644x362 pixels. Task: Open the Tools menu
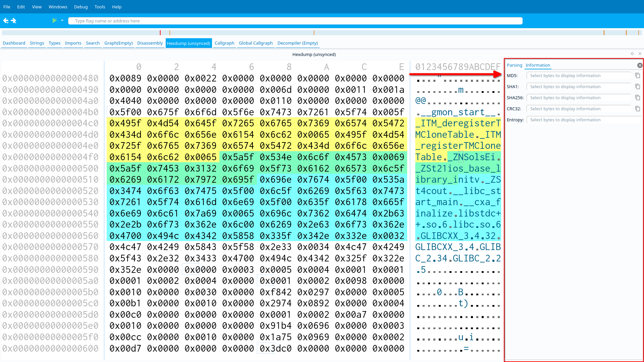click(x=100, y=7)
